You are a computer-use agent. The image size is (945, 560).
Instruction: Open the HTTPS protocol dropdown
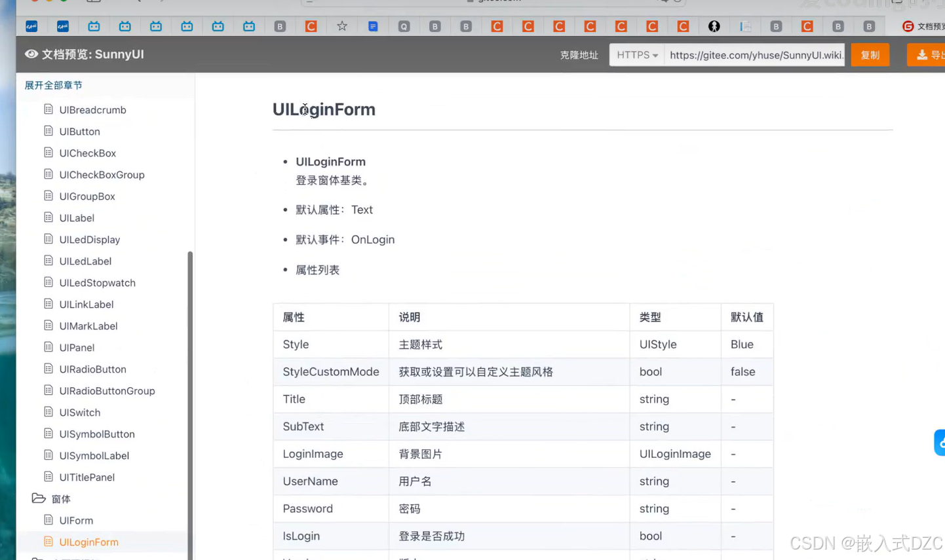click(637, 55)
